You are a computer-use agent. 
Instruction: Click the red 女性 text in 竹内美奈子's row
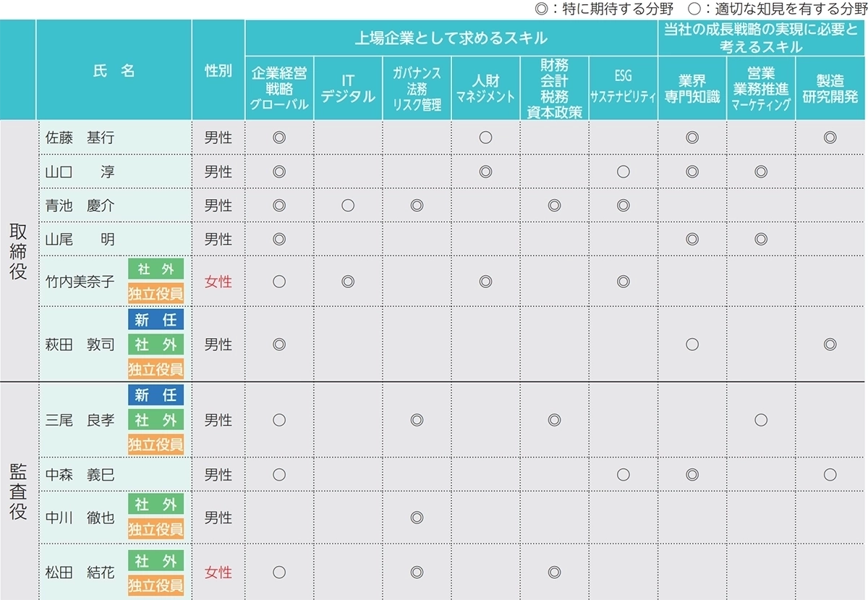(x=218, y=282)
